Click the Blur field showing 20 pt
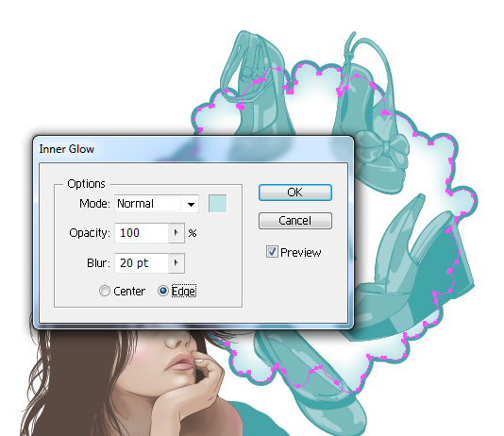Viewport: 504px width, 436px height. tap(142, 263)
